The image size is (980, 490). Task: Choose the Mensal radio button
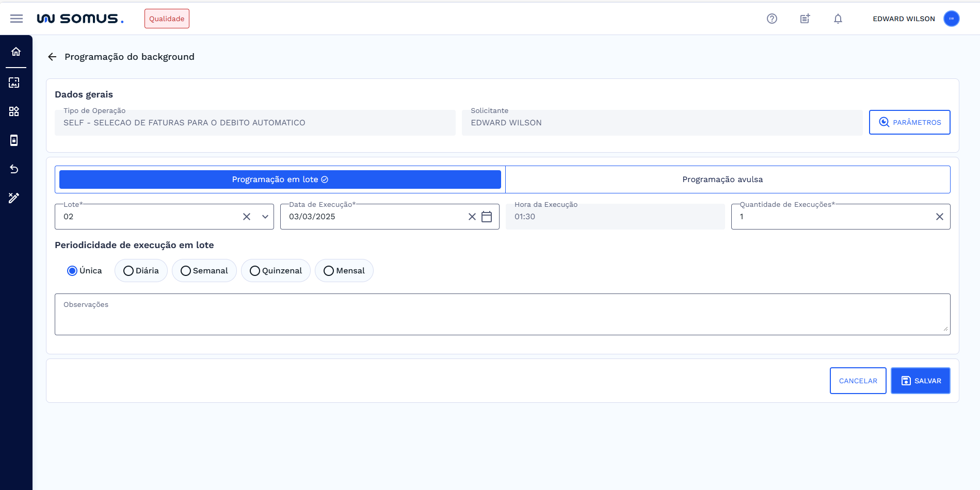click(329, 271)
